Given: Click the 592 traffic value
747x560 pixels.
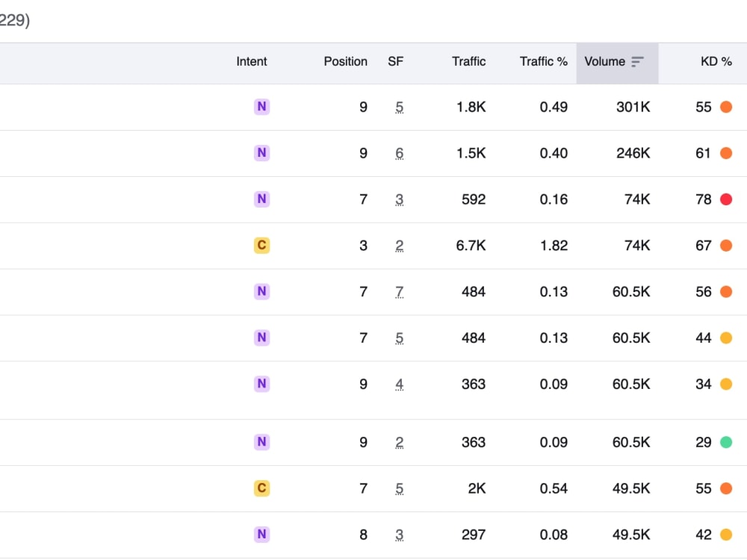Looking at the screenshot, I should pyautogui.click(x=474, y=199).
